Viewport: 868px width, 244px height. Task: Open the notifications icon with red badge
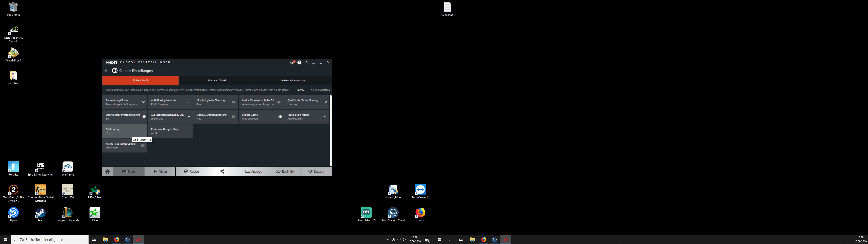pos(292,62)
